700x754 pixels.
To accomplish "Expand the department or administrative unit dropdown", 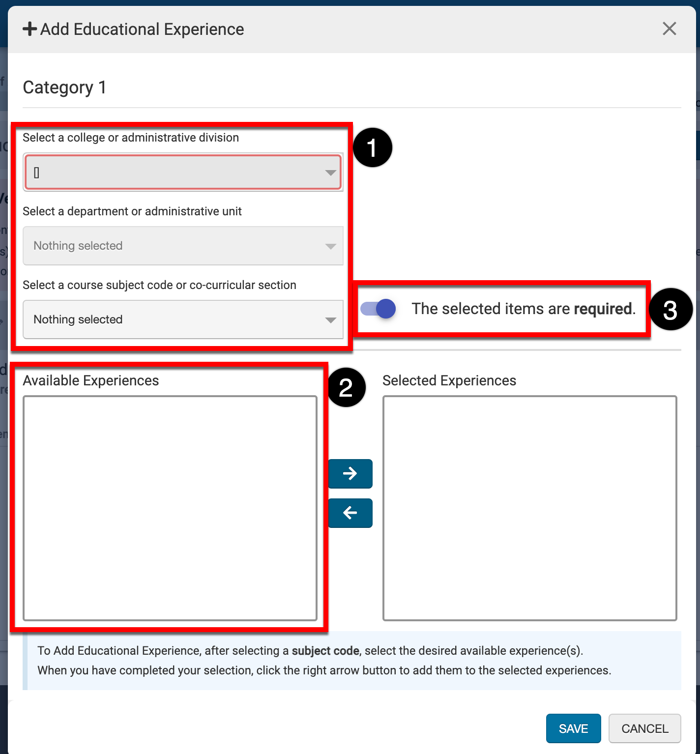I will click(183, 246).
